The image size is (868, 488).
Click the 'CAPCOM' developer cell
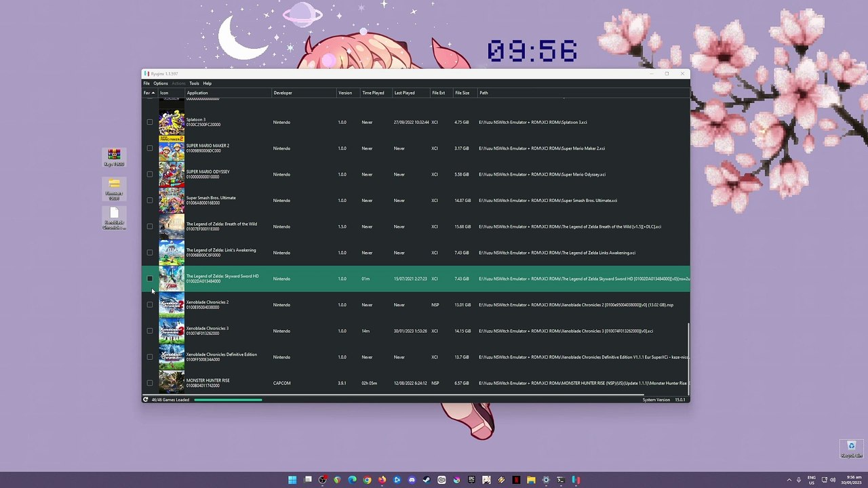click(281, 383)
